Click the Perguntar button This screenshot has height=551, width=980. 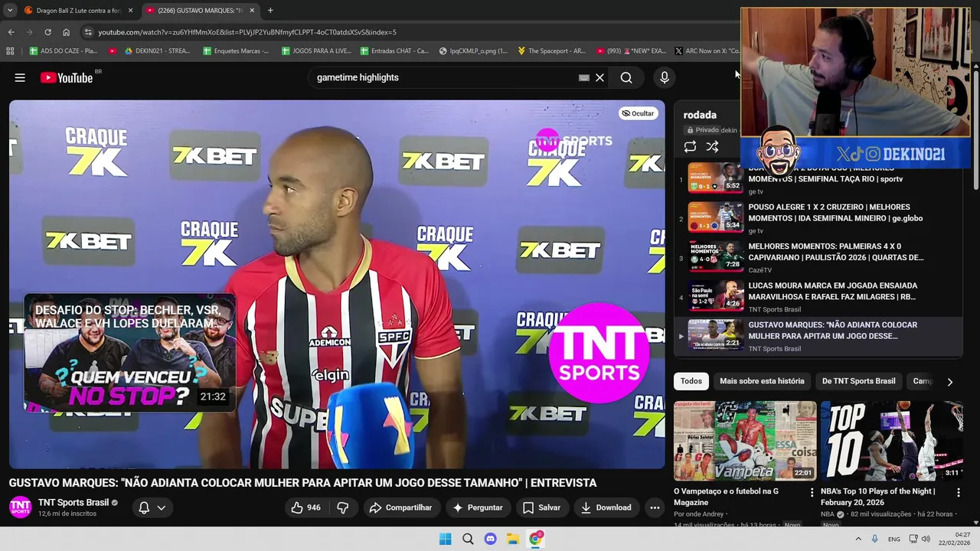pyautogui.click(x=478, y=507)
